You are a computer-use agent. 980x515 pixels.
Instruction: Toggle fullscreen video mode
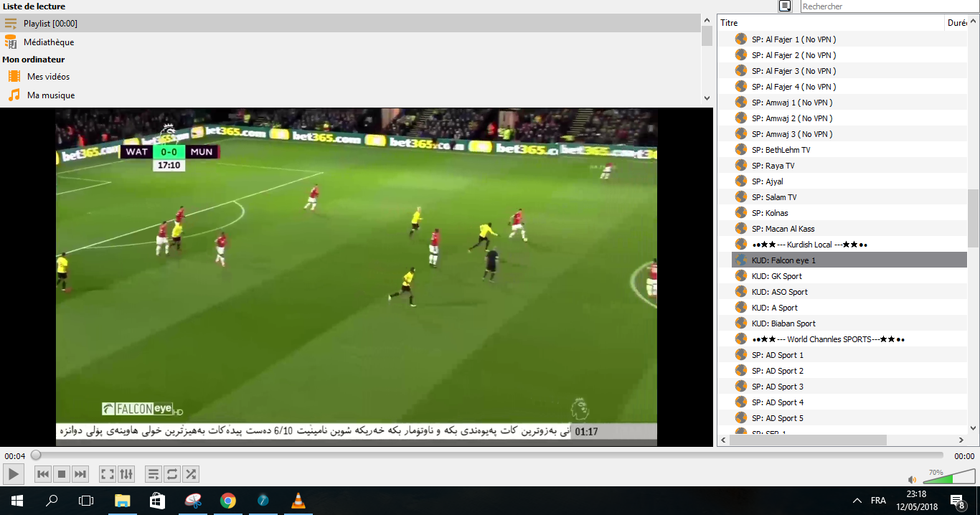click(x=107, y=473)
